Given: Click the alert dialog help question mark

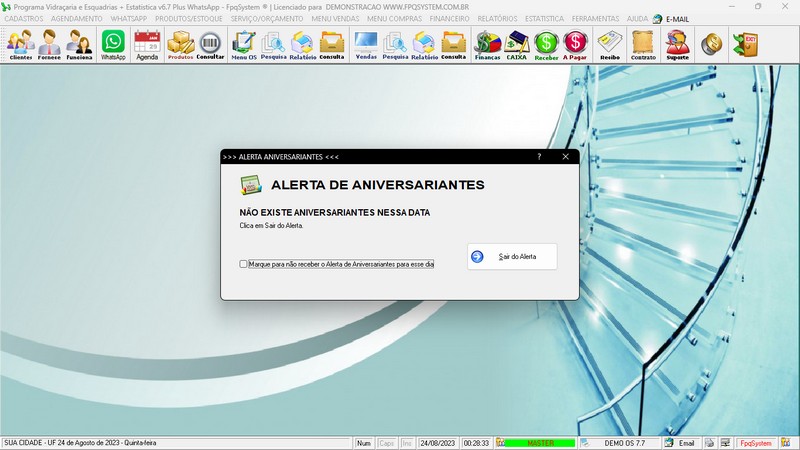Looking at the screenshot, I should [x=539, y=157].
